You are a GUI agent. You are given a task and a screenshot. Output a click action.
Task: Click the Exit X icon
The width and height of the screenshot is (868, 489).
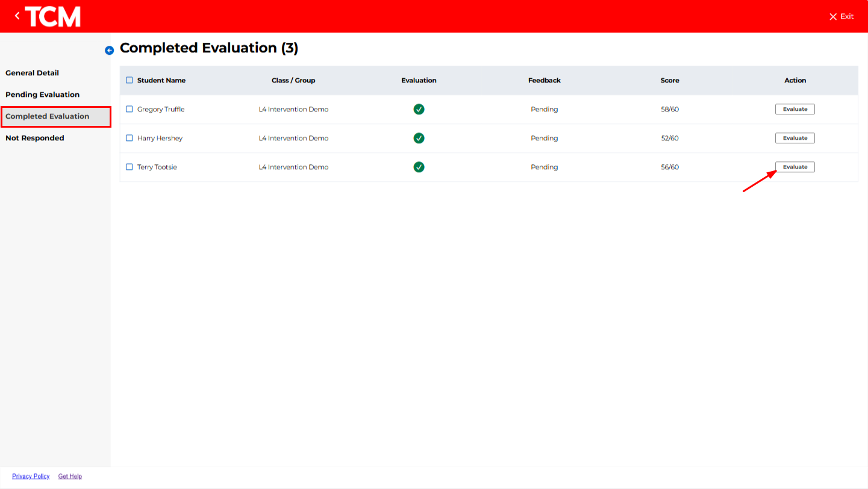tap(833, 17)
